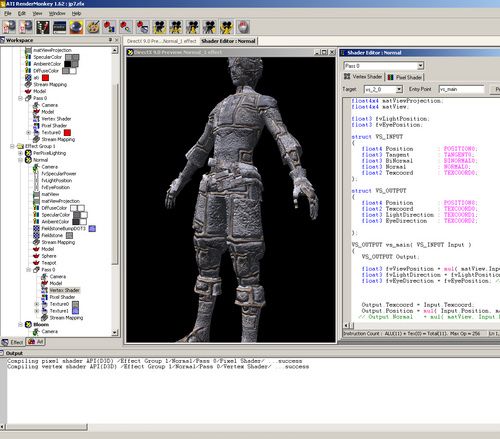Close the Workspace panel
Viewport: 500px width, 439px height.
(x=117, y=40)
